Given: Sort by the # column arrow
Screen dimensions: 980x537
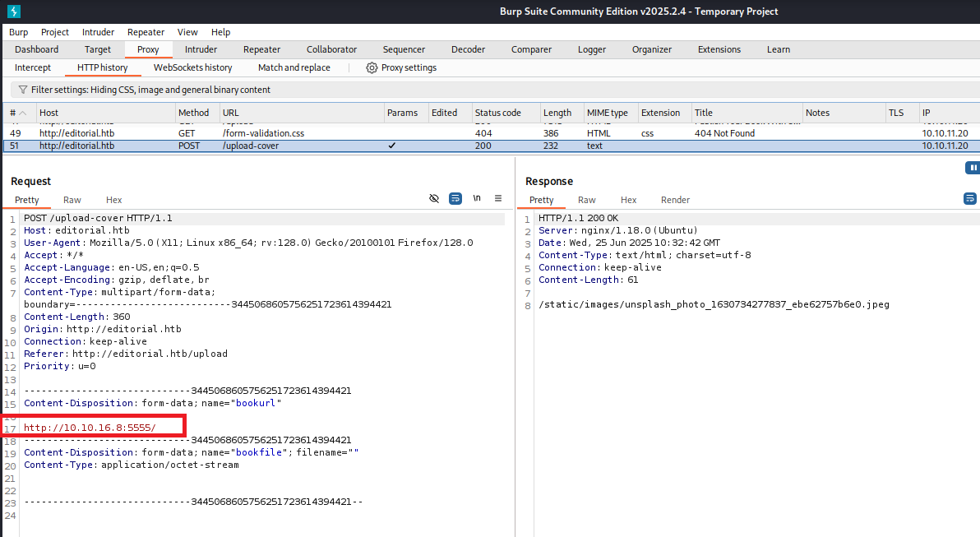Looking at the screenshot, I should (22, 113).
